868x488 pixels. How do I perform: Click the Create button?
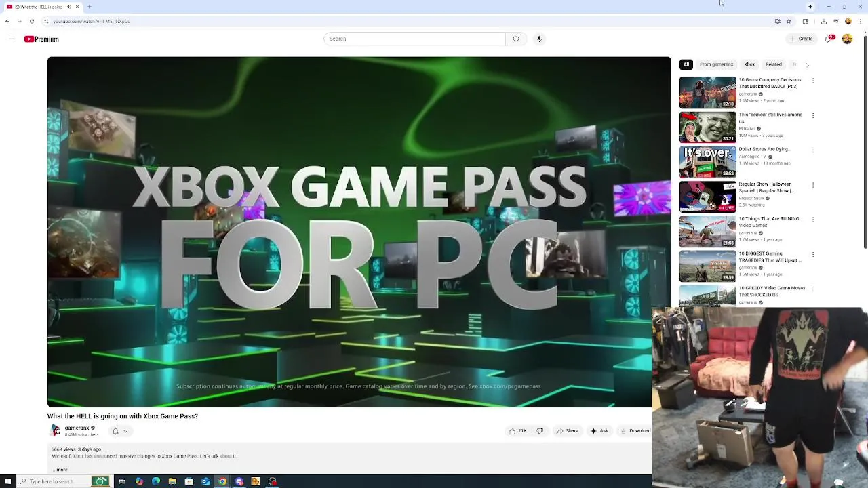pyautogui.click(x=801, y=39)
